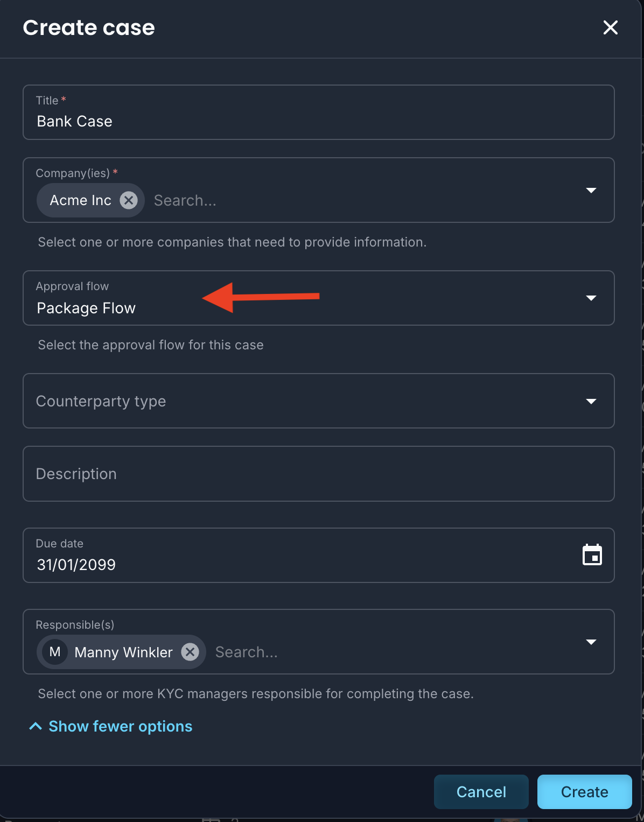Click the Cancel button
Viewport: 644px width, 822px height.
(481, 791)
